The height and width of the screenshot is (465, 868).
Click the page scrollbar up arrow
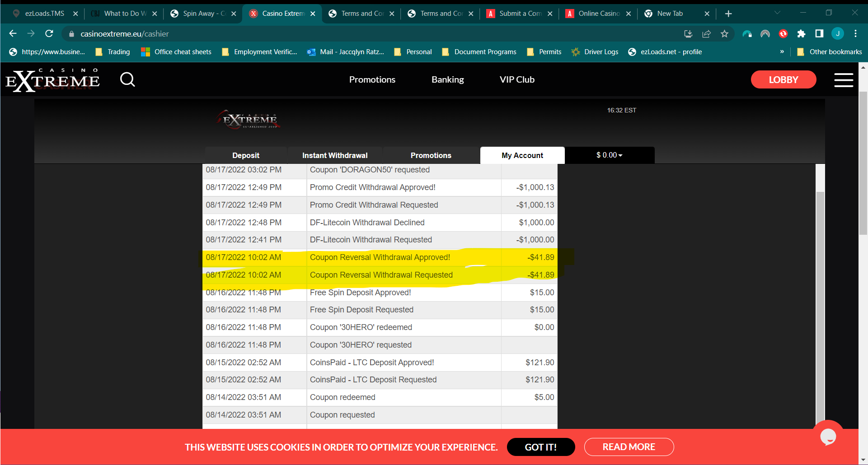pyautogui.click(x=863, y=68)
